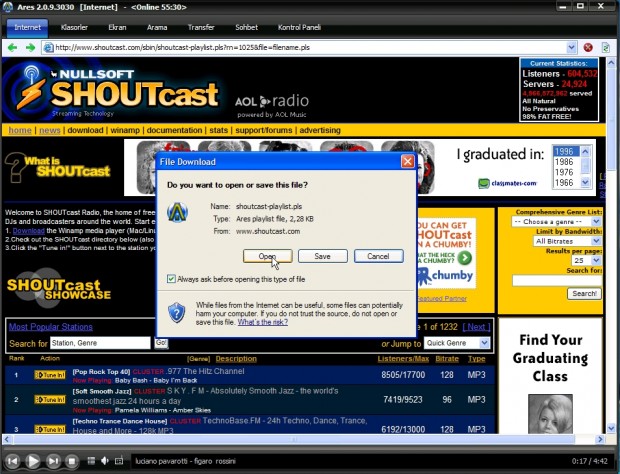Go to Next page of stations

coord(476,327)
